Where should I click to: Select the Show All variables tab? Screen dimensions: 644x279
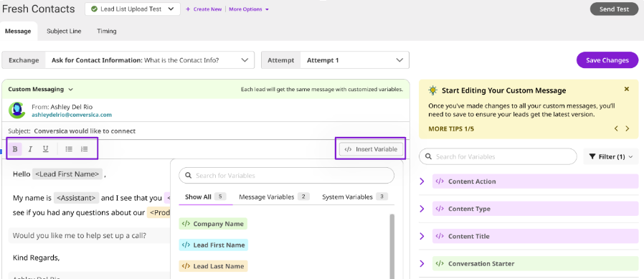(206, 197)
